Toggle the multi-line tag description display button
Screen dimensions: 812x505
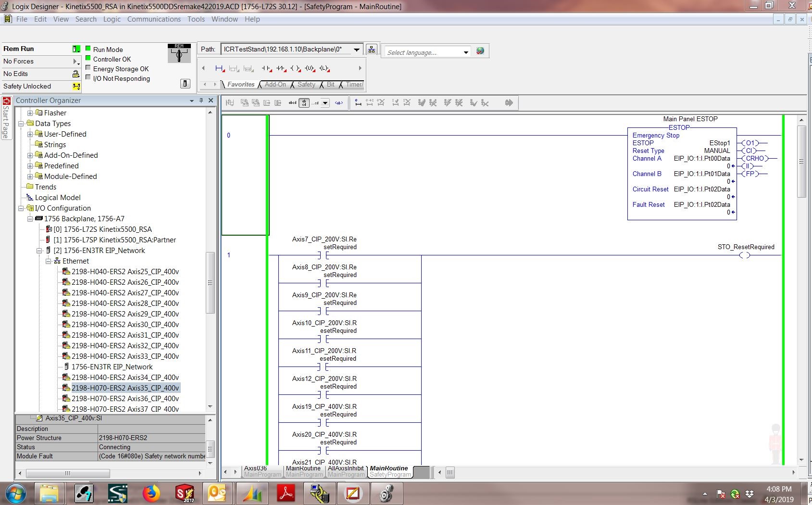click(304, 103)
